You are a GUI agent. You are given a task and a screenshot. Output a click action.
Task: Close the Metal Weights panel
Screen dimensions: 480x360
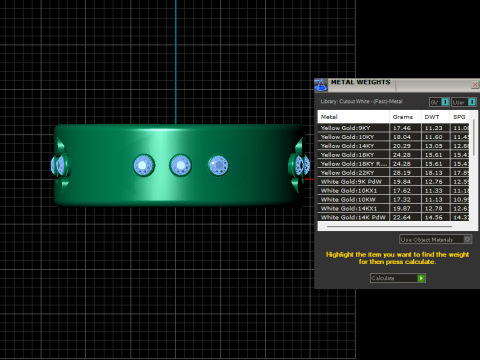[x=475, y=85]
